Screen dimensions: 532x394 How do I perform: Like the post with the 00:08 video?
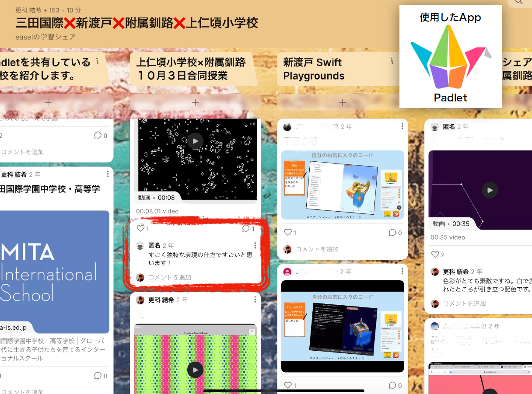click(x=140, y=228)
